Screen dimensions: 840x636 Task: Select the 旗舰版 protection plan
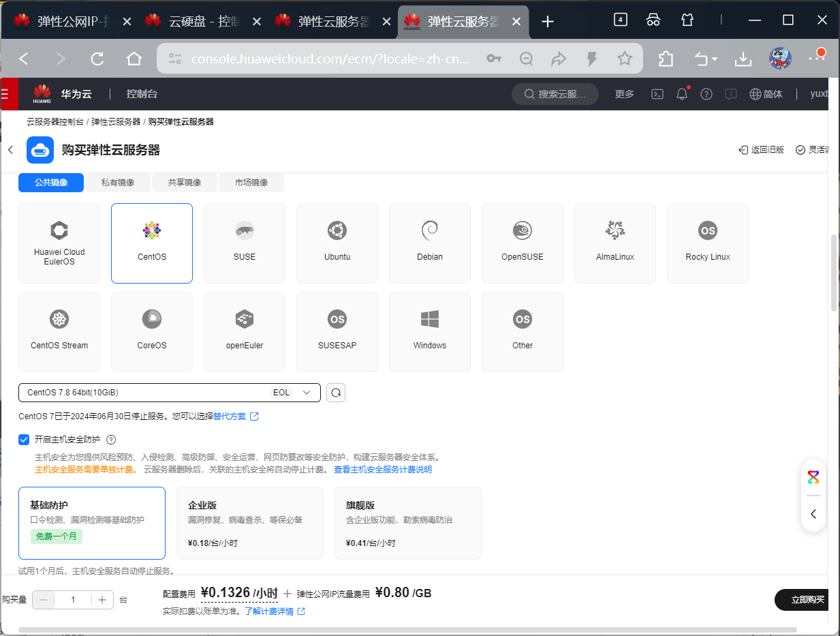coord(408,523)
